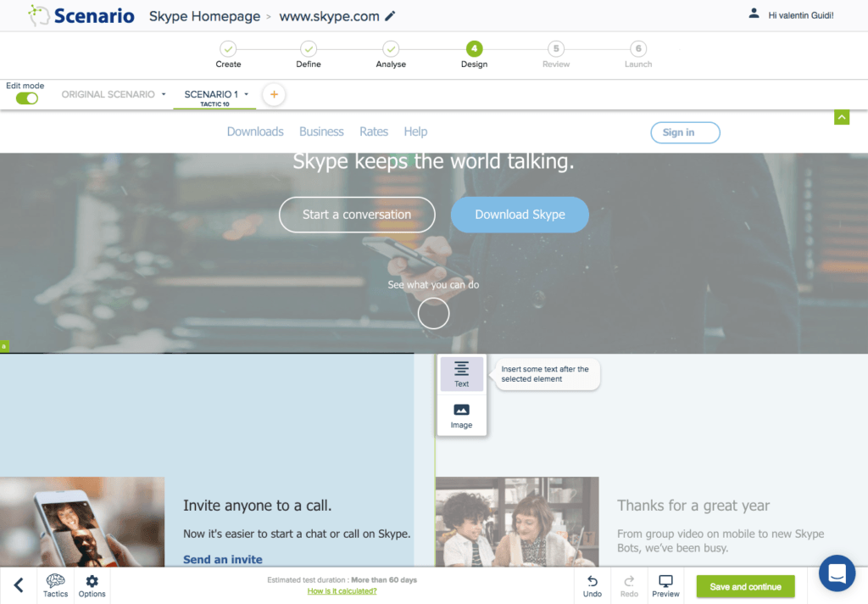Select the grandmother and child photo

[517, 522]
